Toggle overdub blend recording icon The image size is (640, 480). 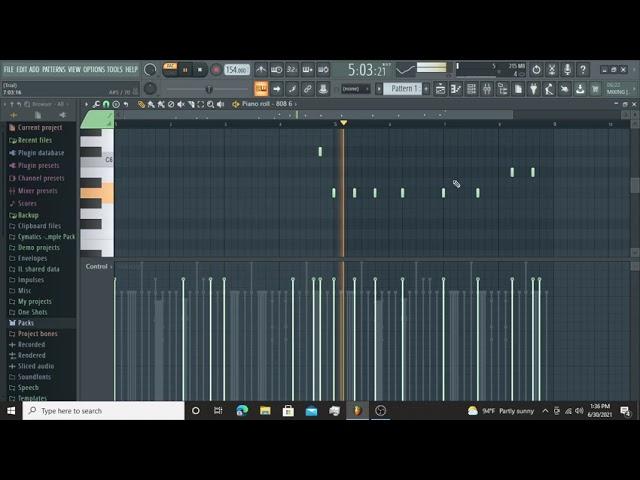click(x=307, y=70)
